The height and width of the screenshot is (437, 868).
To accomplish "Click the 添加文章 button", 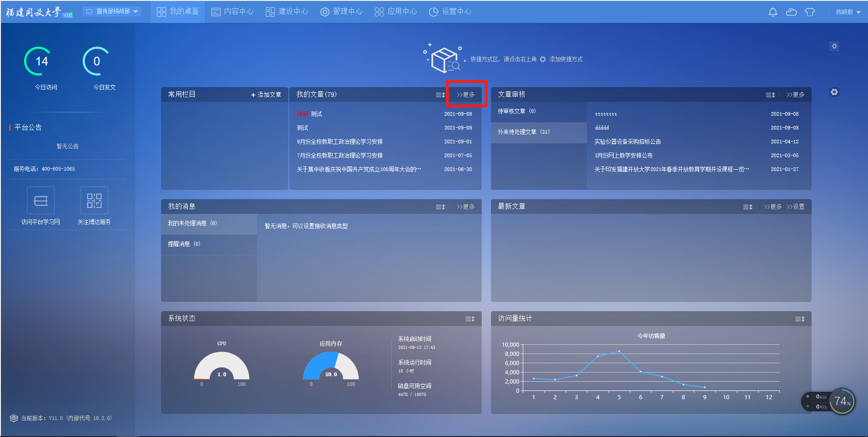I will click(266, 94).
